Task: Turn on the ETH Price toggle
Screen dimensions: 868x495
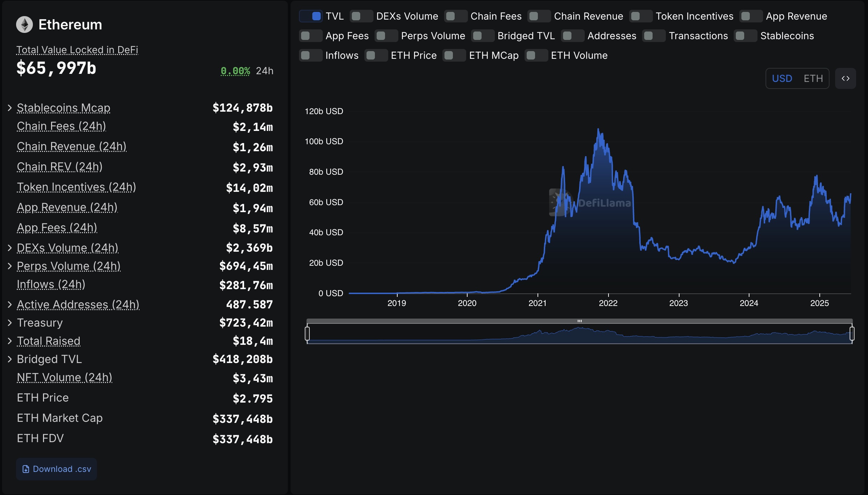Action: click(376, 55)
